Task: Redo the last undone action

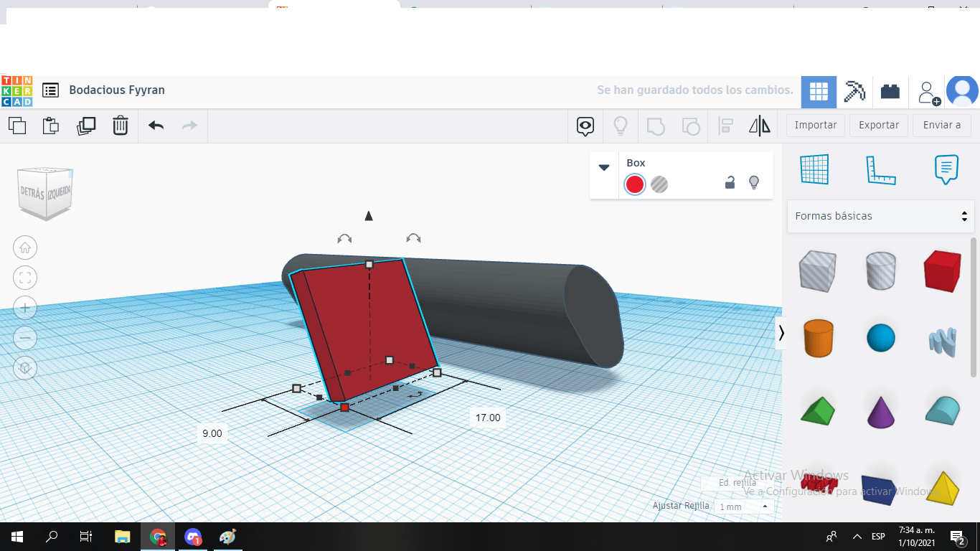Action: pos(189,126)
